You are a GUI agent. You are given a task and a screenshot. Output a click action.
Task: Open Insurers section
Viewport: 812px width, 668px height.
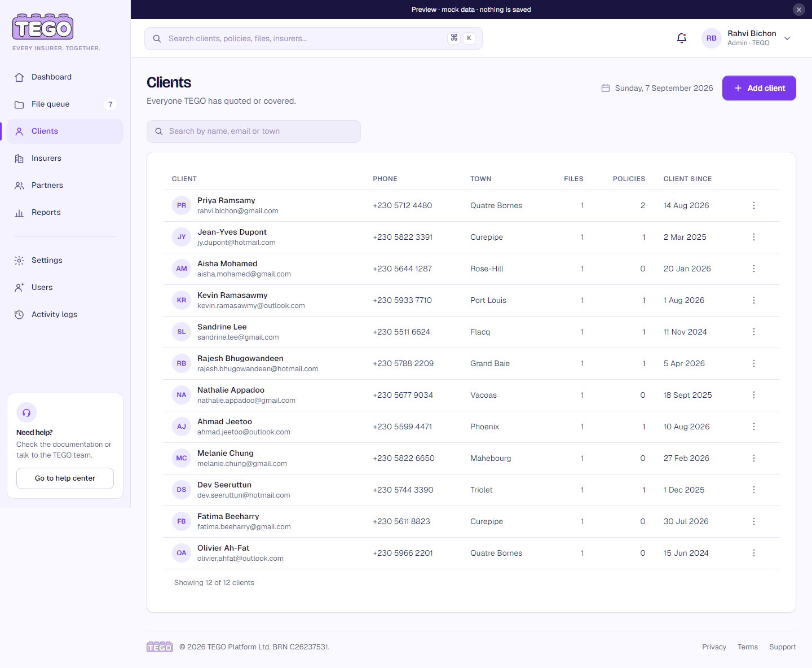point(65,159)
